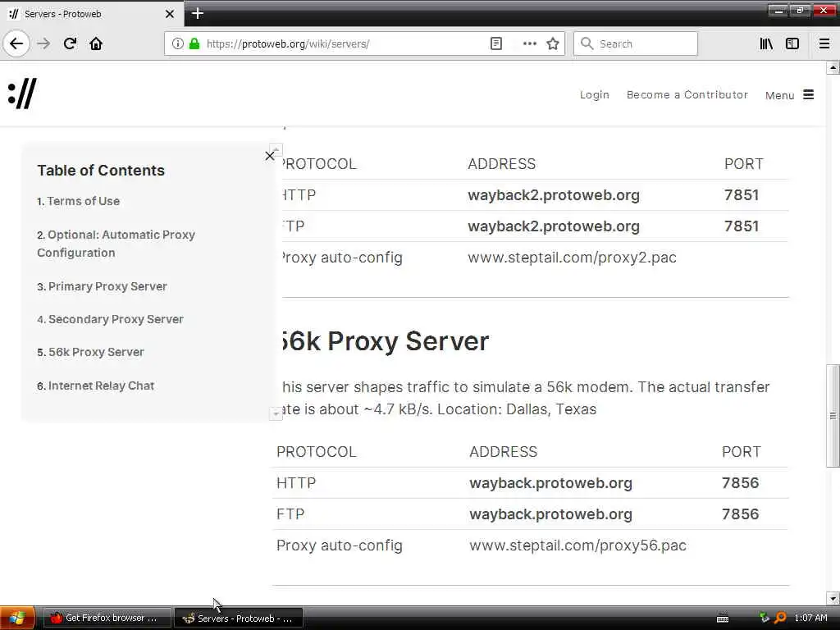
Task: Click HTTP wayback.protoweb.org address cell
Action: point(550,483)
